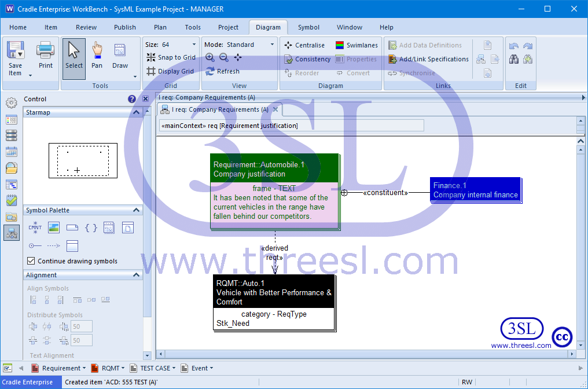Collapse the Symbol Palette section
Viewport: 588px width, 389px height.
coord(136,210)
